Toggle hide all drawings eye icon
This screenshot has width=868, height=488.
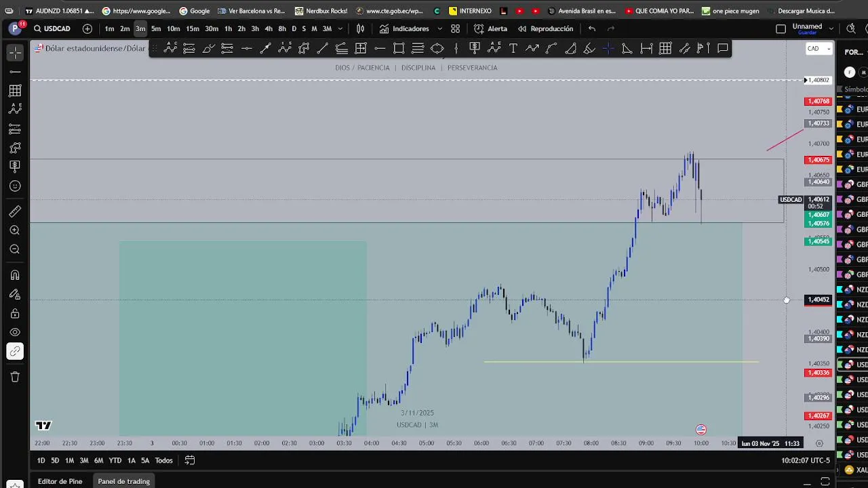(x=15, y=332)
